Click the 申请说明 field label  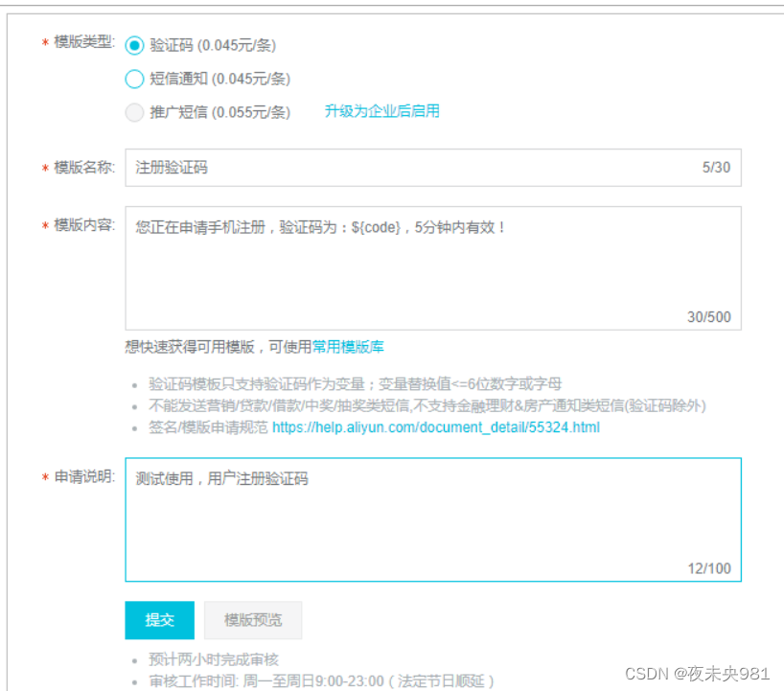pos(84,477)
